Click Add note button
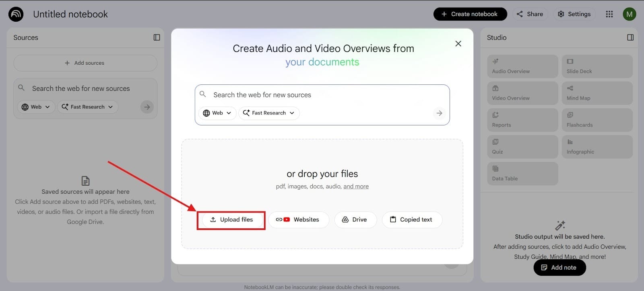This screenshot has height=291, width=644. pyautogui.click(x=559, y=268)
